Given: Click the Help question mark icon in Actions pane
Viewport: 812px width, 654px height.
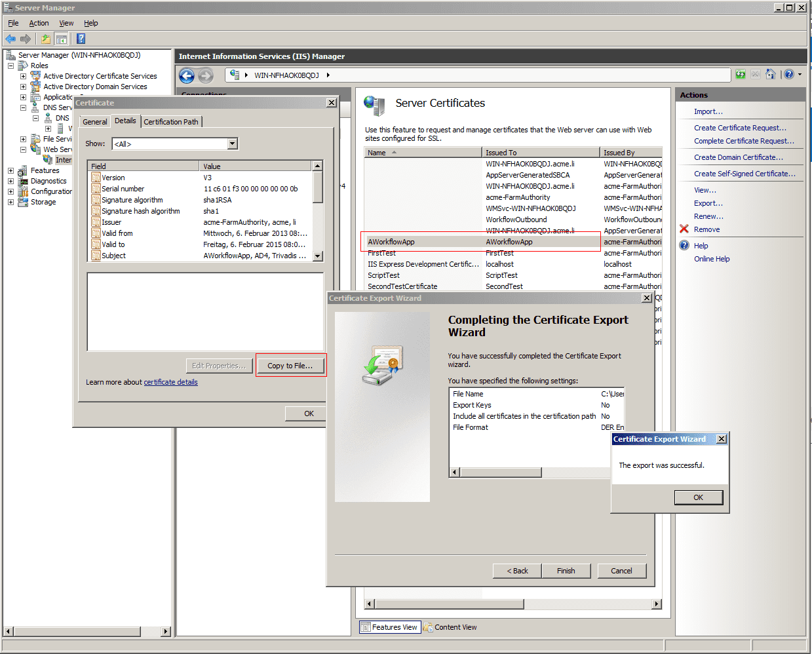Looking at the screenshot, I should pos(684,246).
